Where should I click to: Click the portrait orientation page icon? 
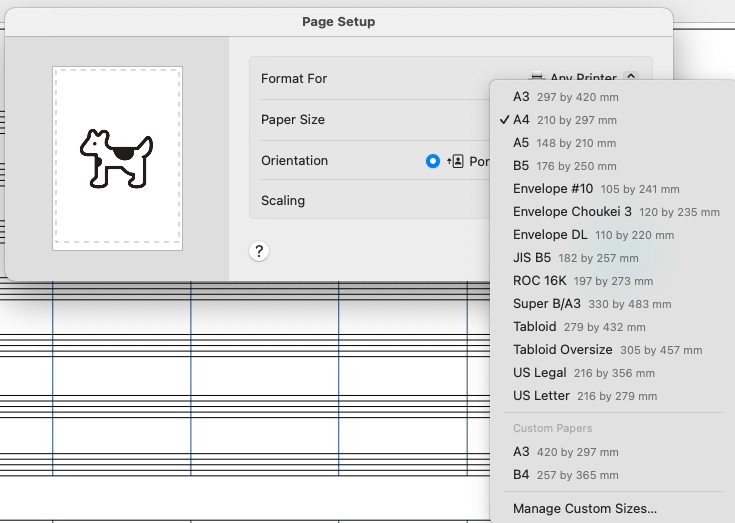tap(457, 161)
